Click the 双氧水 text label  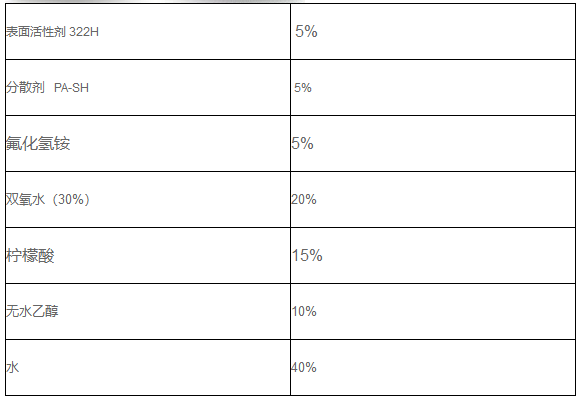click(x=25, y=200)
